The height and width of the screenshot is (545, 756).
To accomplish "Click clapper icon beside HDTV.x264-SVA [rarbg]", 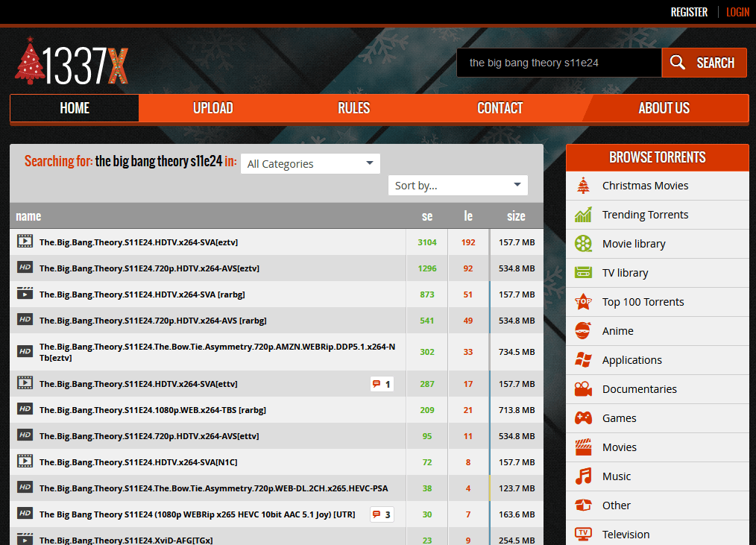I will [25, 293].
